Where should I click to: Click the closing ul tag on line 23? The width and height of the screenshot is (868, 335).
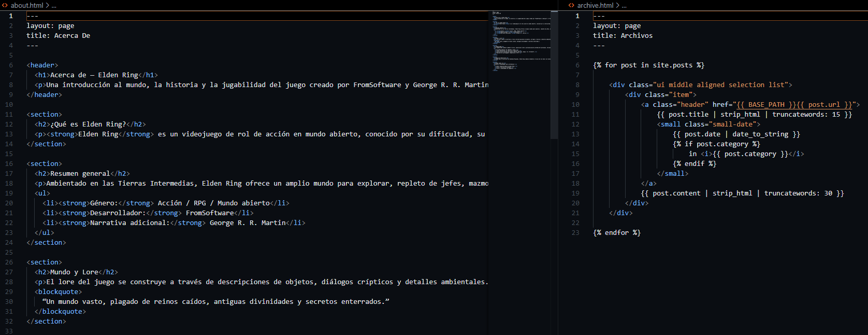tap(45, 233)
